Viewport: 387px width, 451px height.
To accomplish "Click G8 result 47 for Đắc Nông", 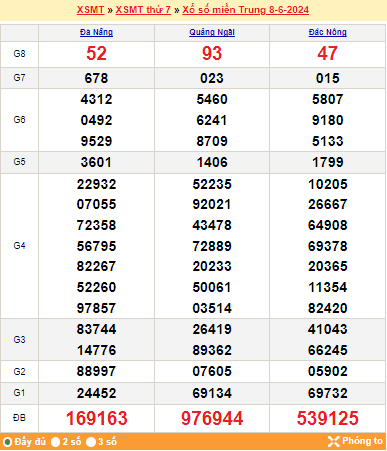I will (328, 53).
